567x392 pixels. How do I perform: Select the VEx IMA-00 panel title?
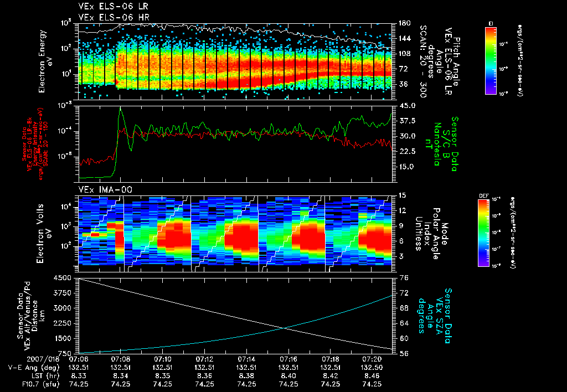[x=105, y=189]
